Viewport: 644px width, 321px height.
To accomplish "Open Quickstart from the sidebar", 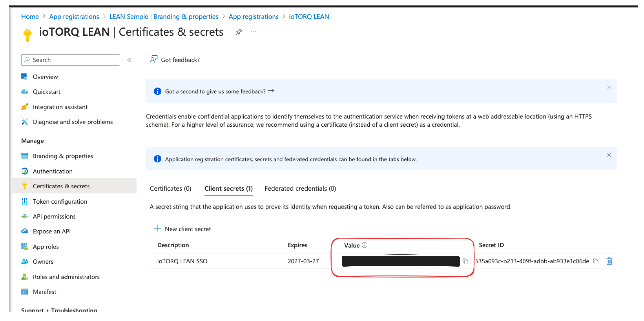I will click(46, 92).
